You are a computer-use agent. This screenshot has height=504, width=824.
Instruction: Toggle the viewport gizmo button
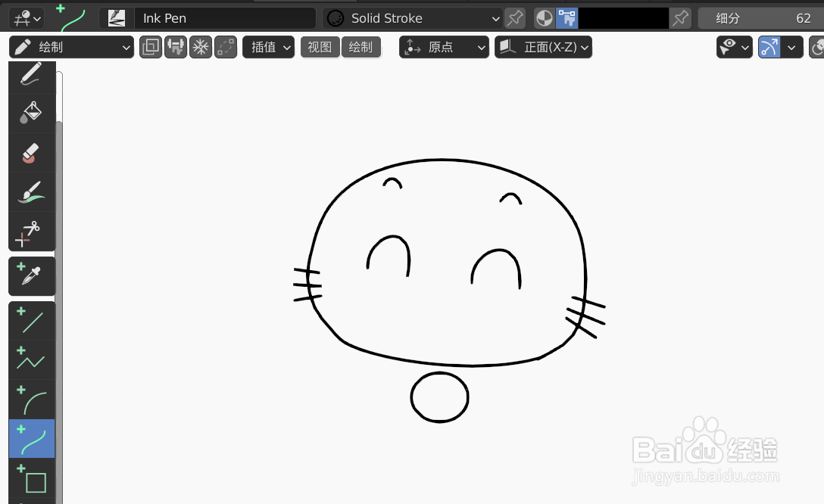pos(769,47)
